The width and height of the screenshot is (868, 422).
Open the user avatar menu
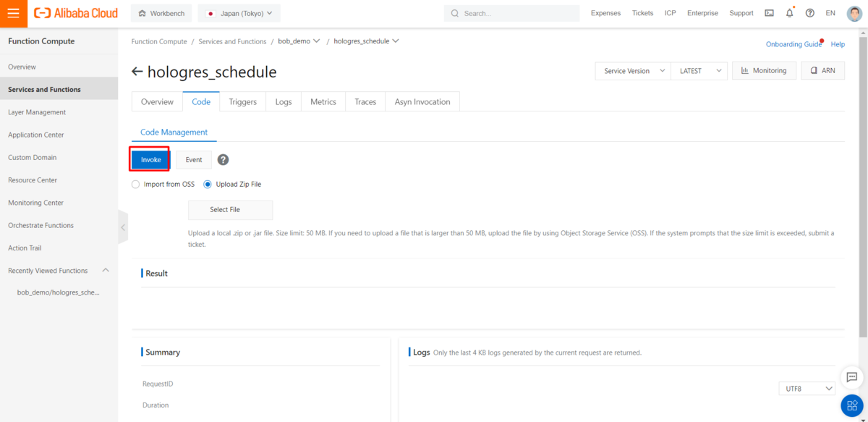(854, 13)
